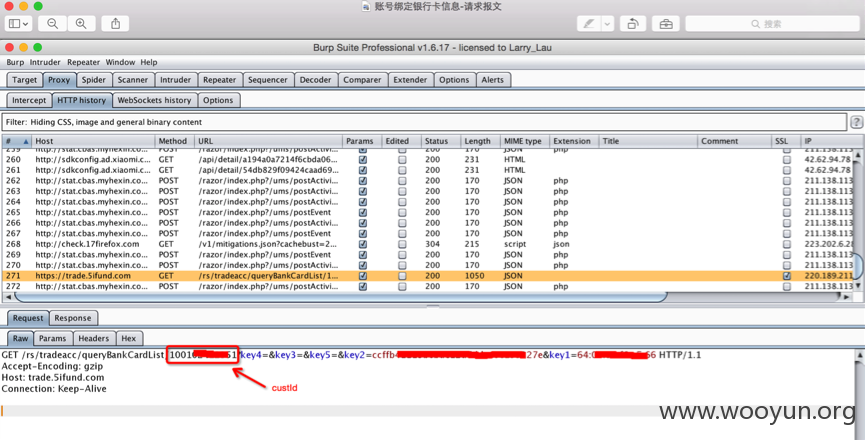Switch to Spider tab

93,80
